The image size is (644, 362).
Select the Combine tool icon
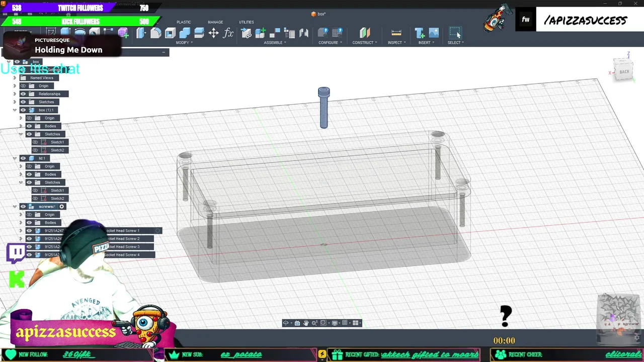coord(185,33)
